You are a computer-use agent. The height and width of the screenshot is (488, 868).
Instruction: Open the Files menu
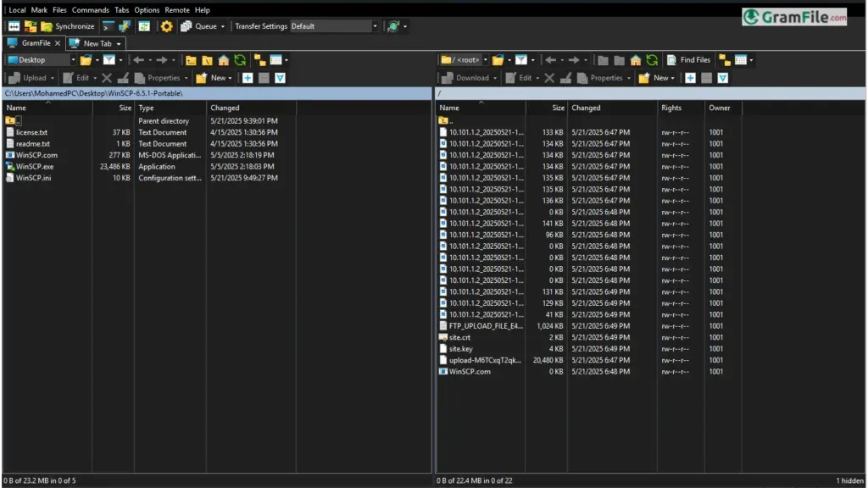click(59, 10)
